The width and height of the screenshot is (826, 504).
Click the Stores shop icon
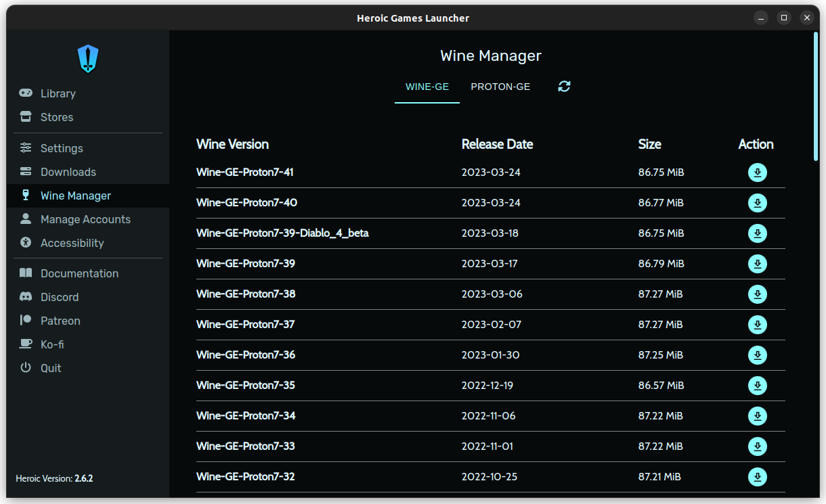coord(26,116)
